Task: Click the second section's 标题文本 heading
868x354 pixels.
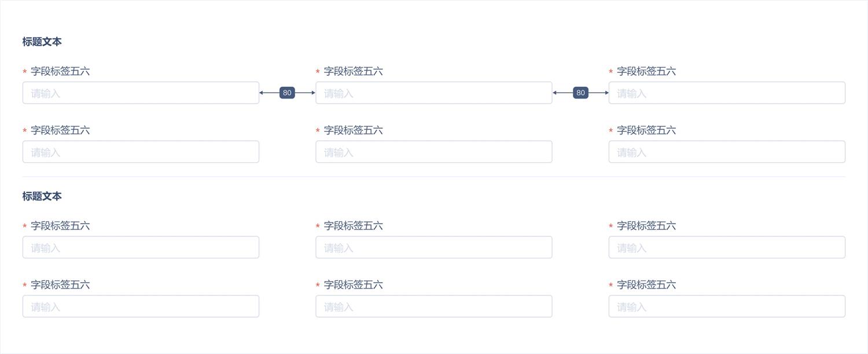Action: point(42,196)
